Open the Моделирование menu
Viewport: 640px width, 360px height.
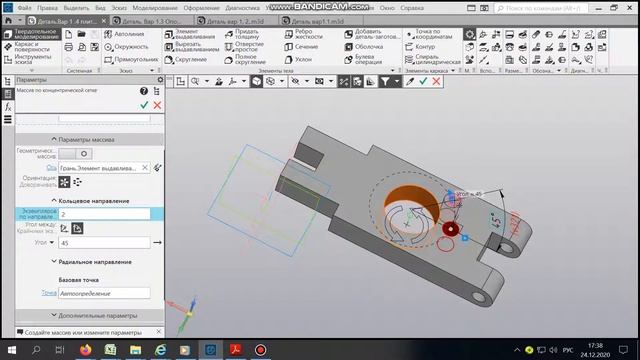[x=155, y=8]
